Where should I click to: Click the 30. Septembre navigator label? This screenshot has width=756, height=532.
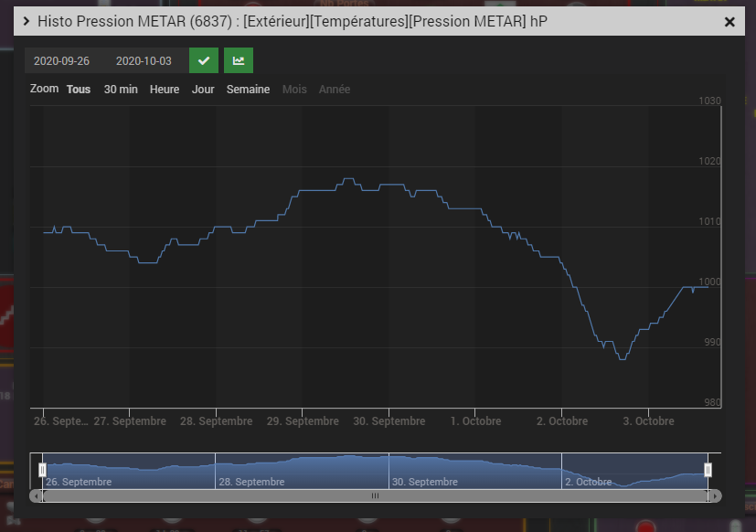click(425, 482)
